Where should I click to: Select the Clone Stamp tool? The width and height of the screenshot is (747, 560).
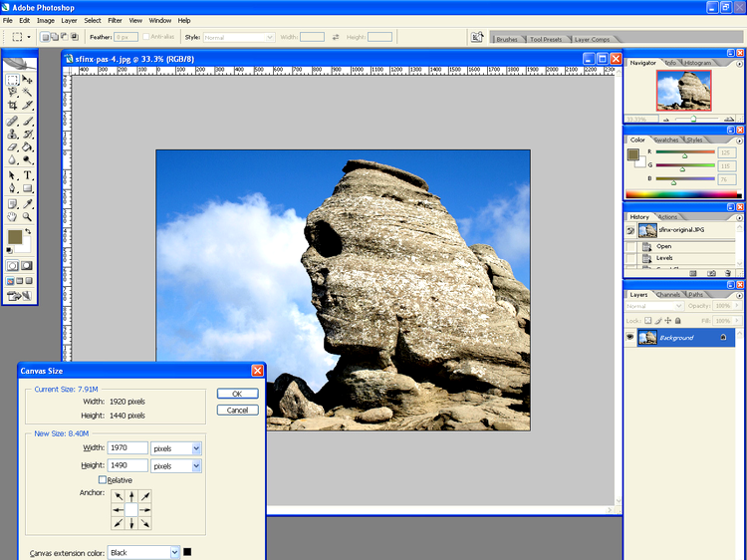12,134
